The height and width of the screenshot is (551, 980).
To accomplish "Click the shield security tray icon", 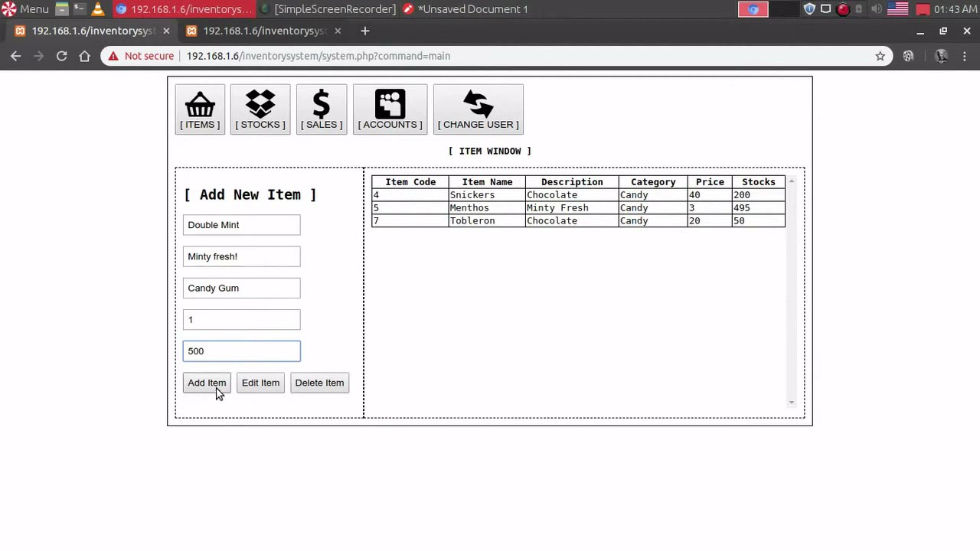I will [x=809, y=9].
